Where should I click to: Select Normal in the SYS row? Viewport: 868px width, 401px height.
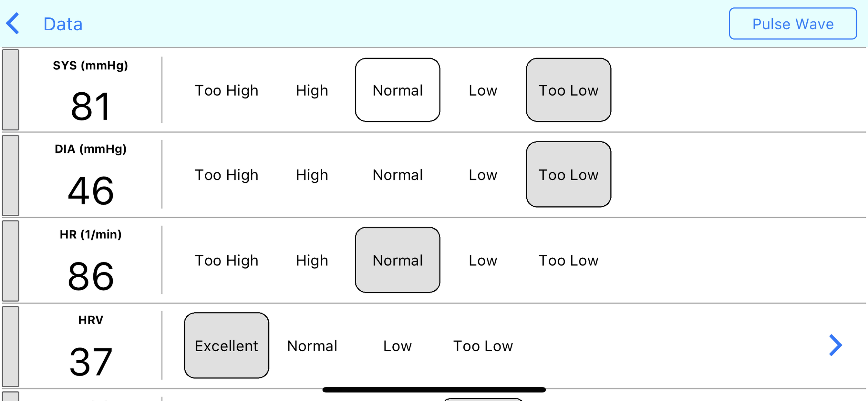tap(397, 90)
